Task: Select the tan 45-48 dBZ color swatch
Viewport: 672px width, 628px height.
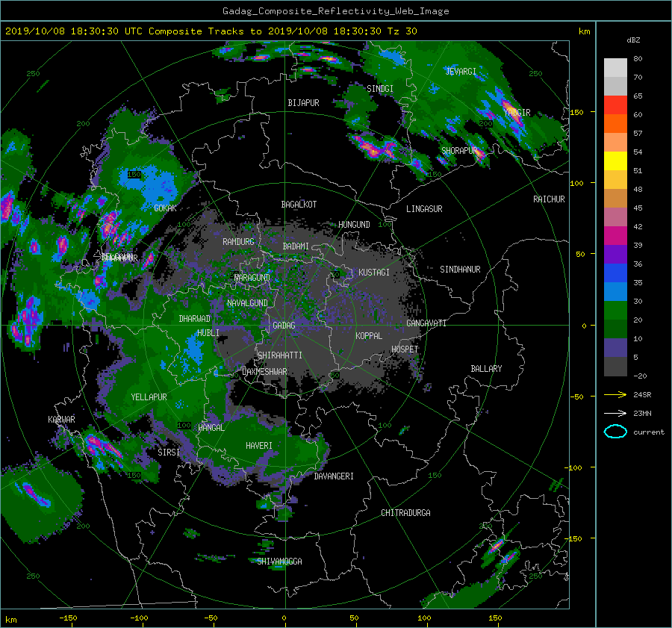Action: pos(615,198)
